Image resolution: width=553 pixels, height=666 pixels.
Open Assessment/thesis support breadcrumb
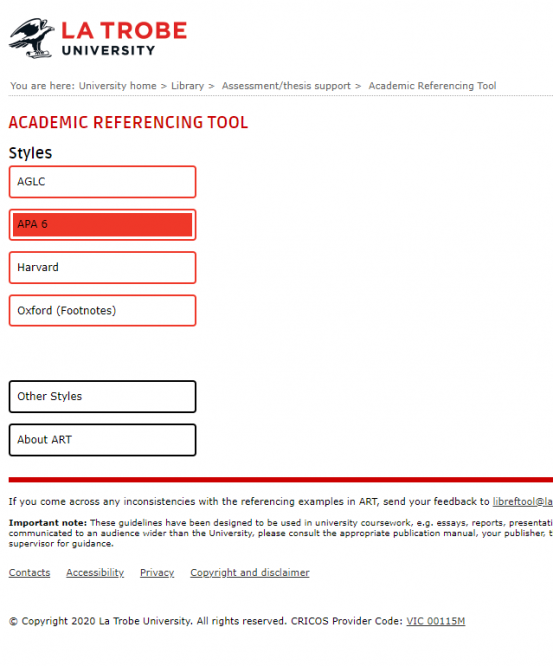(x=286, y=86)
